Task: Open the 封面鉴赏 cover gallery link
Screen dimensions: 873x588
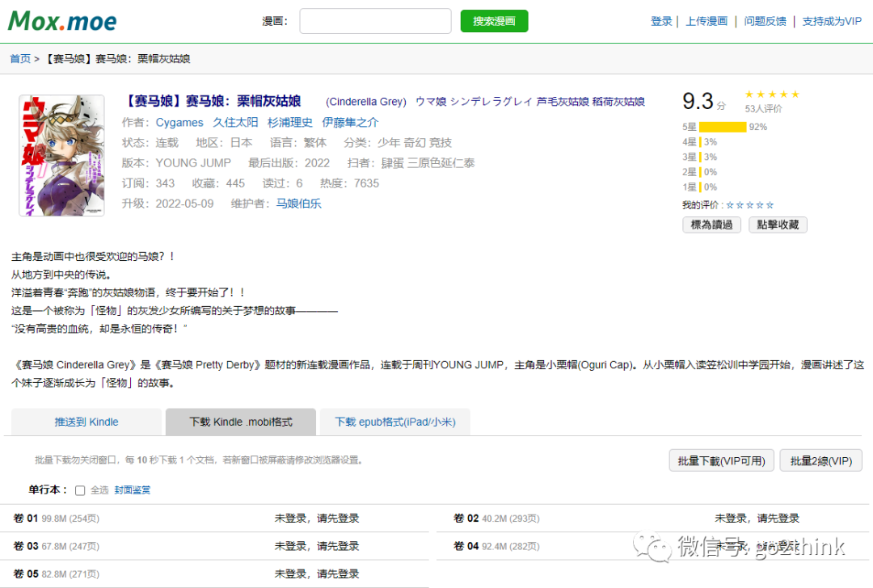Action: [x=133, y=490]
